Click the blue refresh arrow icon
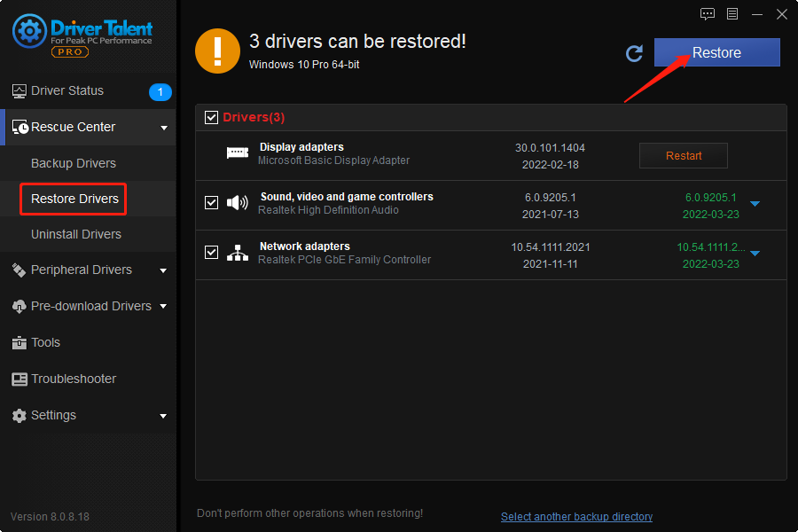798x532 pixels. coord(634,53)
